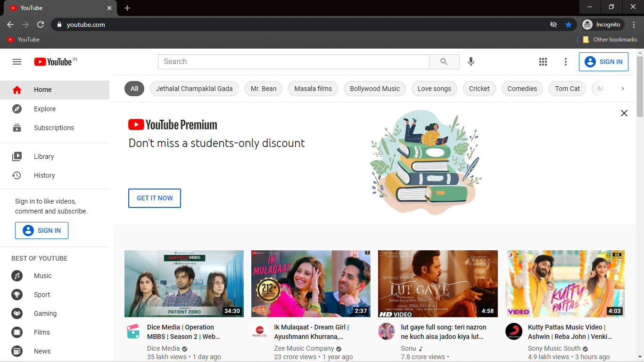
Task: Open the Ik Mulaqaat video title
Action: tap(311, 332)
